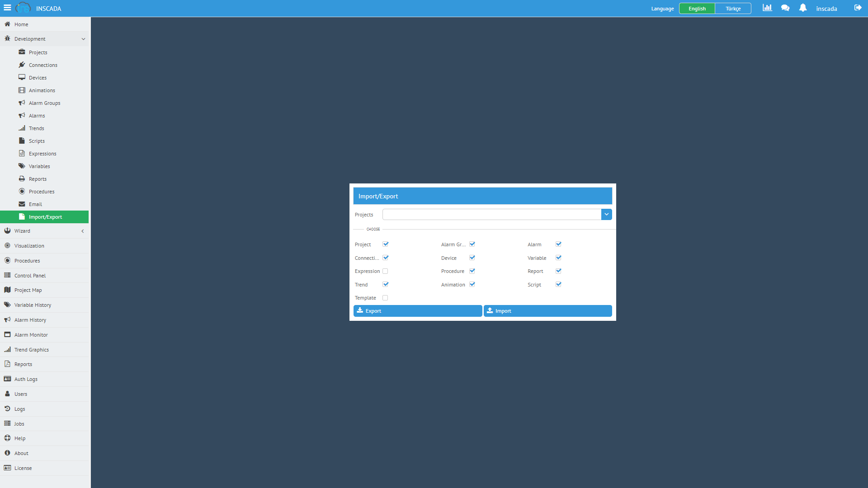The height and width of the screenshot is (488, 868).
Task: Open the Projects dropdown arrow
Action: click(x=606, y=214)
